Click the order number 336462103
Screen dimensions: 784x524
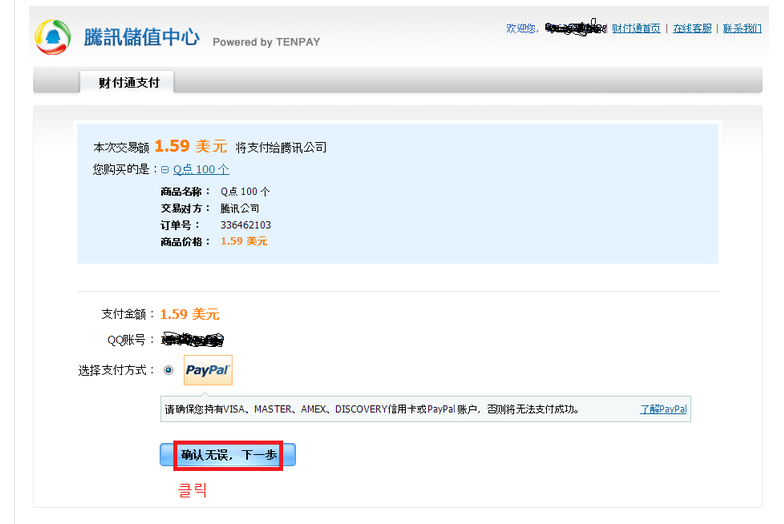[x=246, y=225]
